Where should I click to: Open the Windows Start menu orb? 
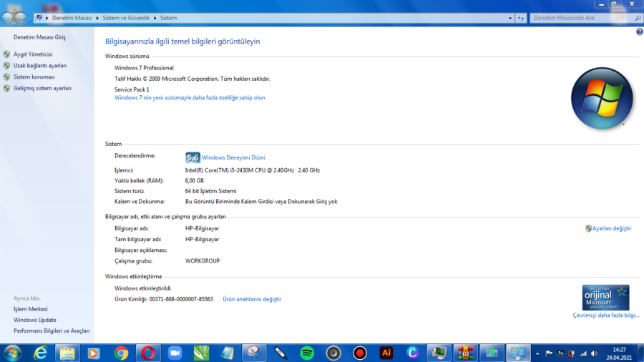tap(12, 353)
